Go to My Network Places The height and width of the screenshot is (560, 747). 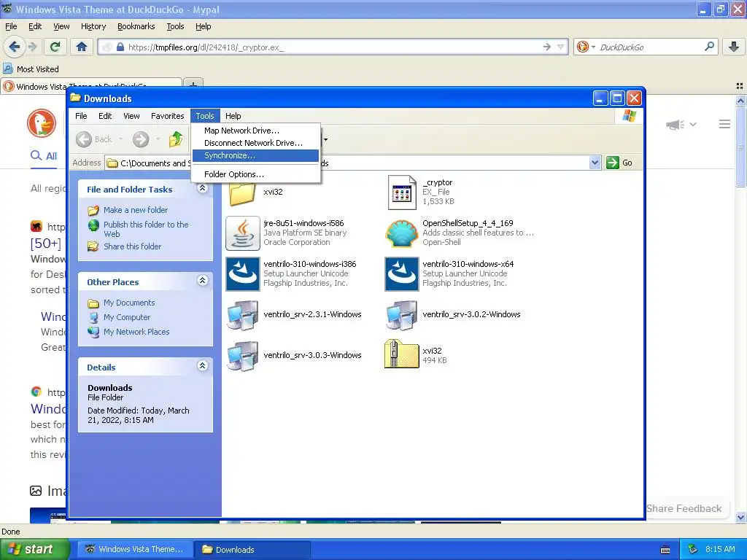pos(136,332)
